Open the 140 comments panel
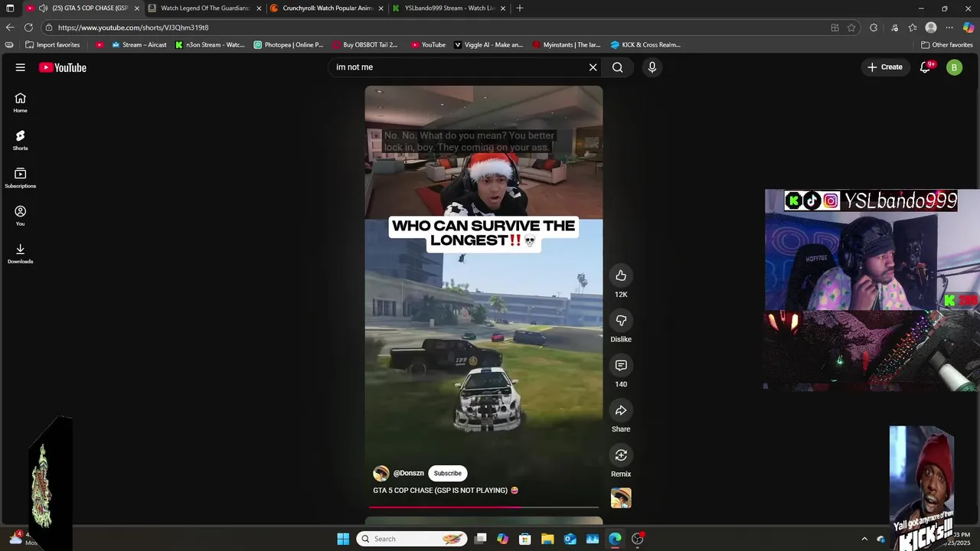The width and height of the screenshot is (980, 551). (621, 365)
